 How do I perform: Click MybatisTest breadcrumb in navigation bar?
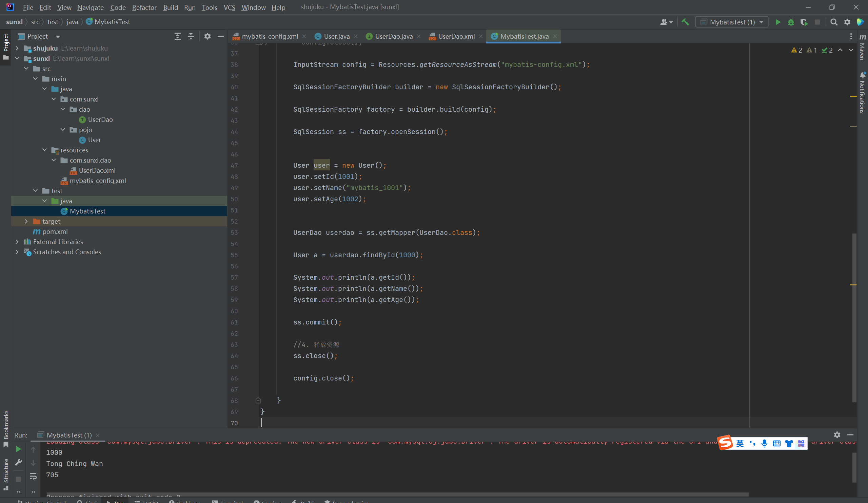(x=112, y=22)
